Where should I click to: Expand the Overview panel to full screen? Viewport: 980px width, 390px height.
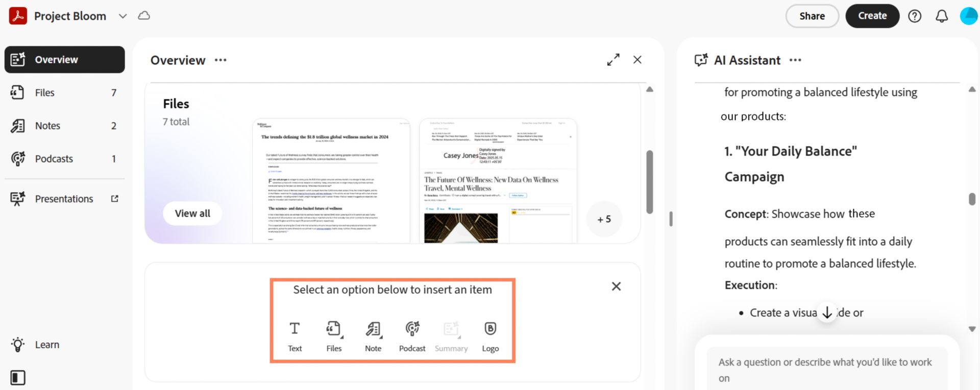pyautogui.click(x=613, y=60)
